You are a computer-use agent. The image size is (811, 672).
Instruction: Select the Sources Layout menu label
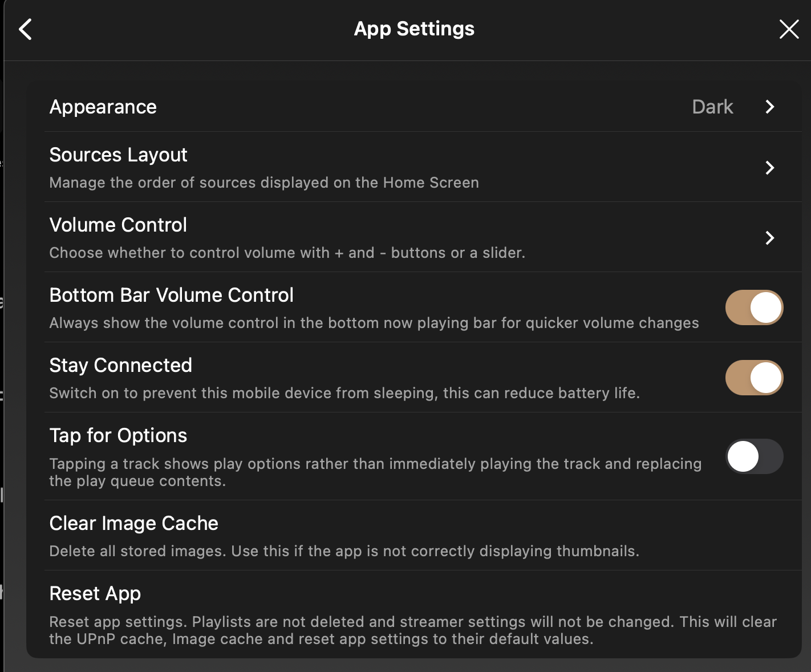coord(119,155)
